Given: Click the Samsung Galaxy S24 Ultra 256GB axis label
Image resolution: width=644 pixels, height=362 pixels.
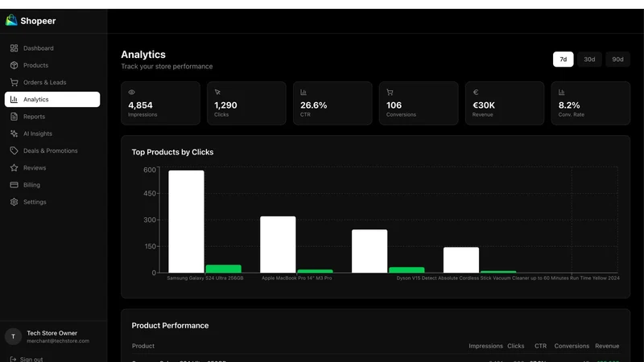Looking at the screenshot, I should (205, 278).
